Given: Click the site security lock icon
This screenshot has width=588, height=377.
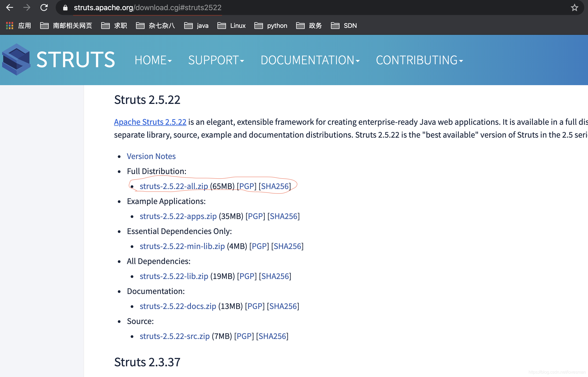Looking at the screenshot, I should [x=65, y=7].
